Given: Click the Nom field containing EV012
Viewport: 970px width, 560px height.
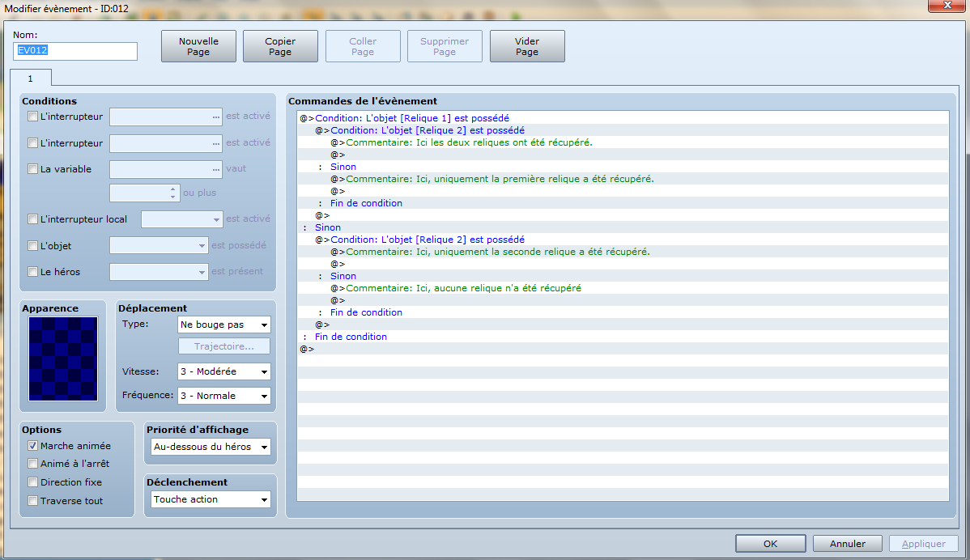Looking at the screenshot, I should click(x=74, y=51).
